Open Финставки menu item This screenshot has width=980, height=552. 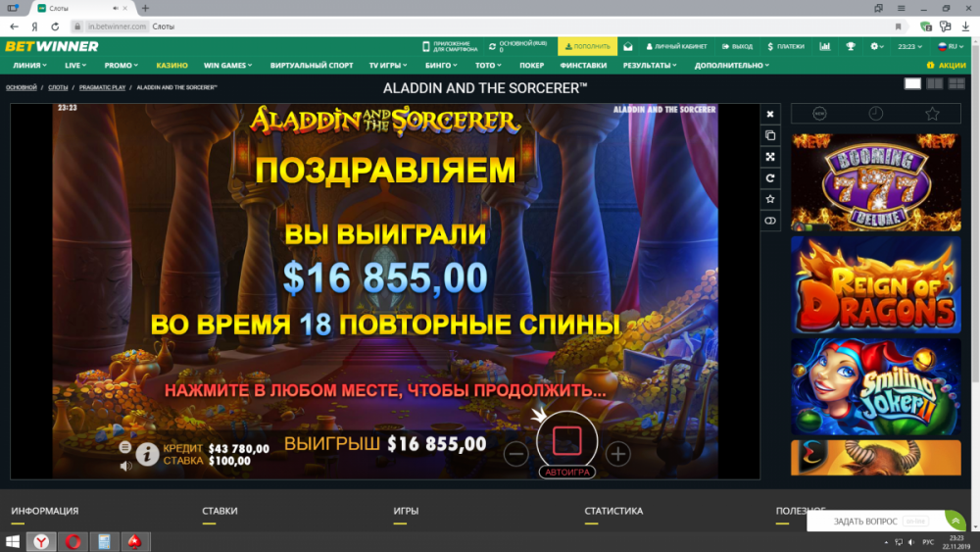583,65
